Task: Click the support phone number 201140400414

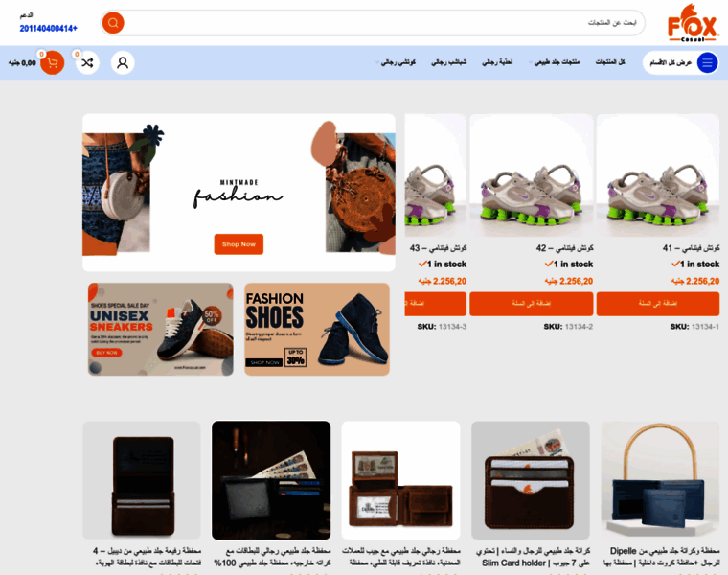Action: (48, 29)
